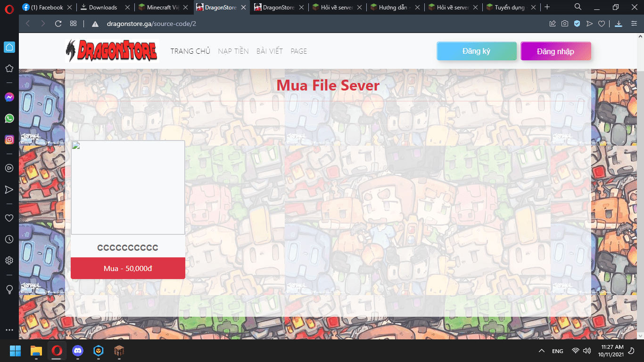Open the workspaces grid icon

74,24
